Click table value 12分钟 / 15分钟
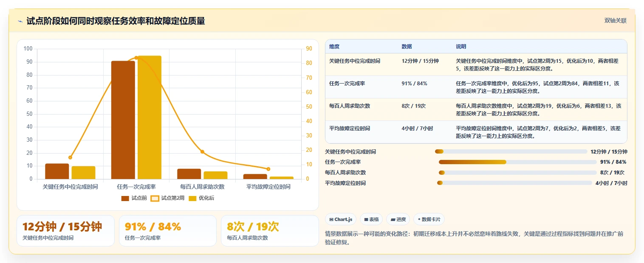This screenshot has height=263, width=644. click(x=420, y=61)
